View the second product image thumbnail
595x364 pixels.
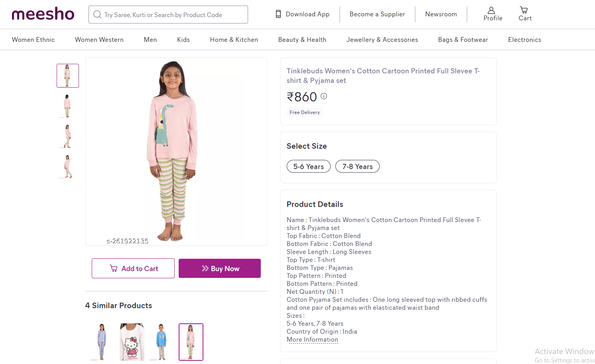pyautogui.click(x=67, y=106)
